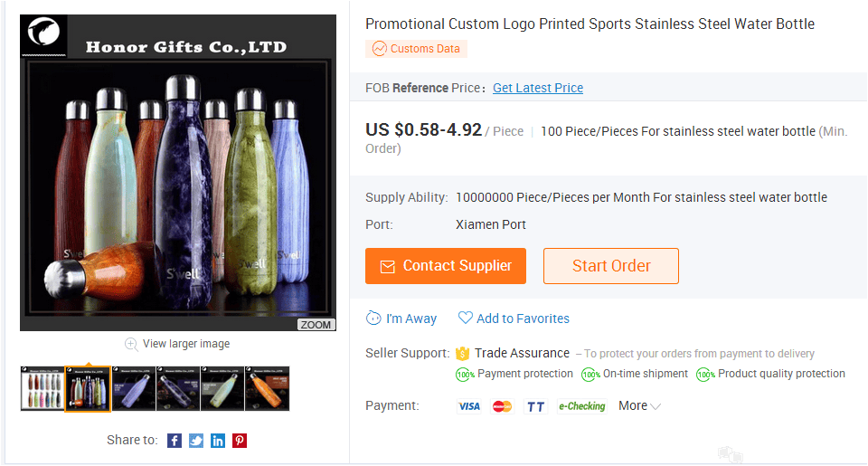Select the first bottle thumbnail

point(42,389)
